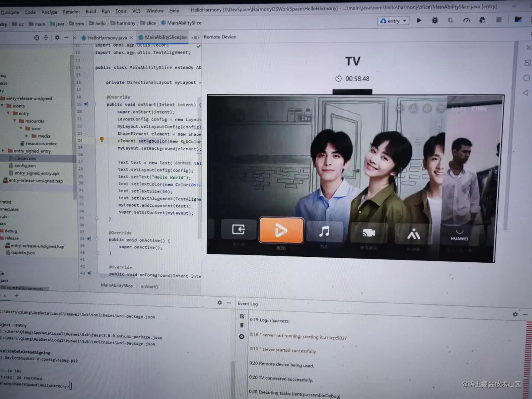Open the entry run configuration dropdown
Screen dimensions: 532x399
click(393, 21)
